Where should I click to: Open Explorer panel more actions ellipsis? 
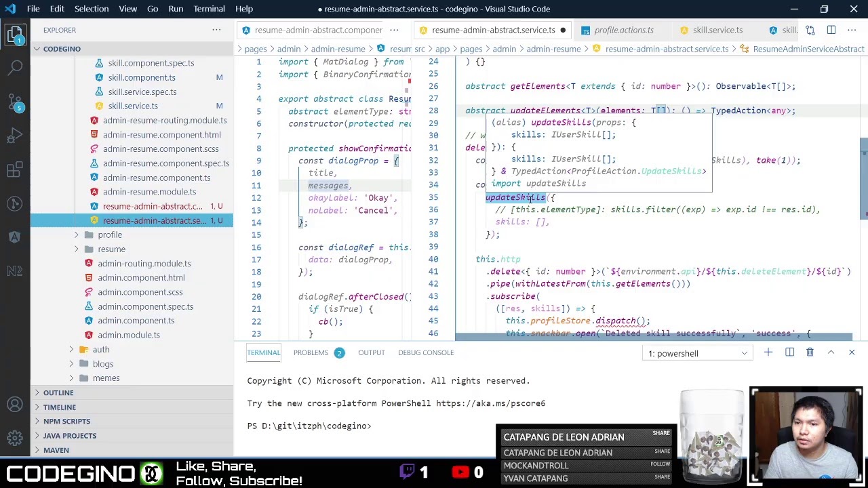pos(216,30)
